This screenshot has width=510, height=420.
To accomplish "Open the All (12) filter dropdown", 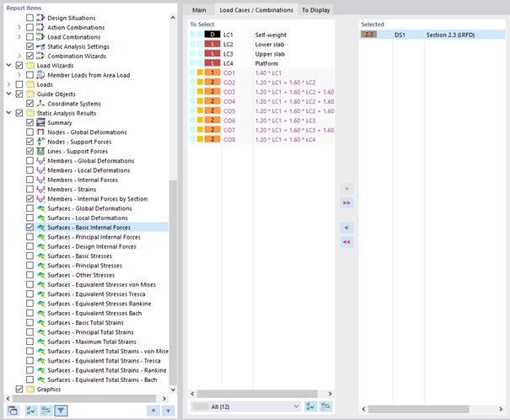I will click(x=245, y=407).
